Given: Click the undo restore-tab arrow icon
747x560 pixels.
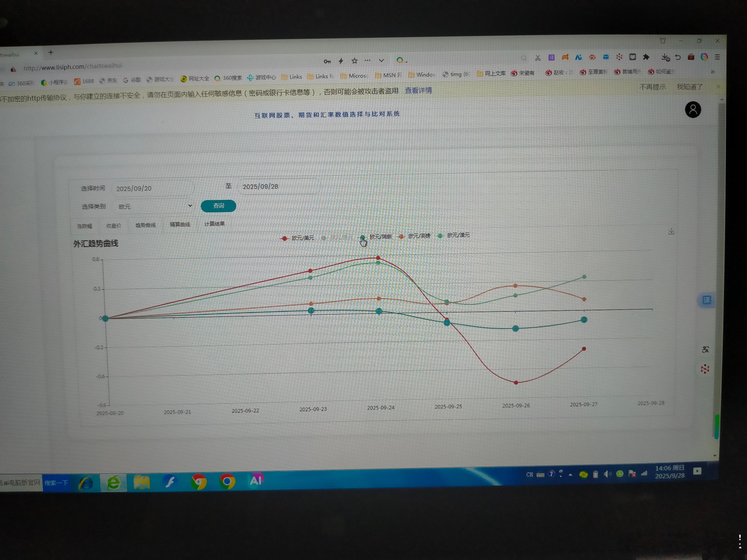Looking at the screenshot, I should point(678,57).
